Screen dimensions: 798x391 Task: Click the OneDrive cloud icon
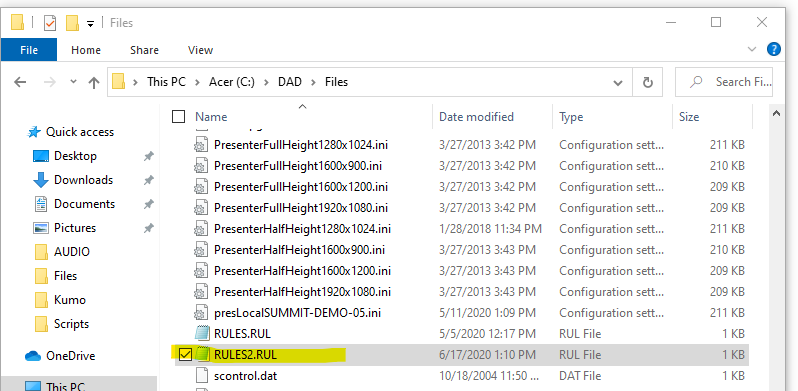pyautogui.click(x=33, y=356)
